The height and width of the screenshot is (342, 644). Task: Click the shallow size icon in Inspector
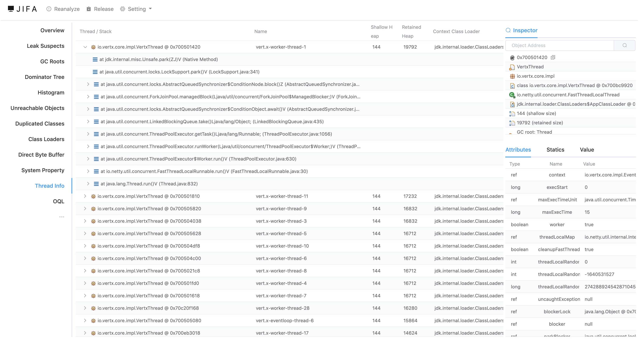point(512,114)
